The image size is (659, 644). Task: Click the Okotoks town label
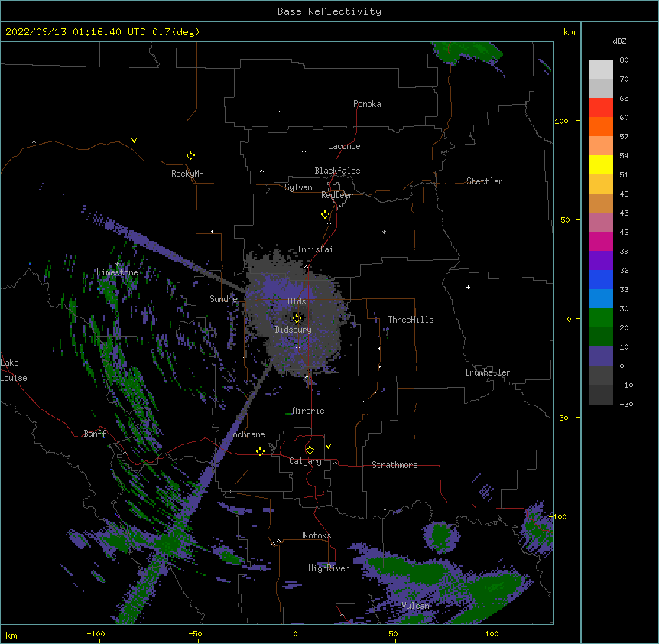[x=315, y=535]
